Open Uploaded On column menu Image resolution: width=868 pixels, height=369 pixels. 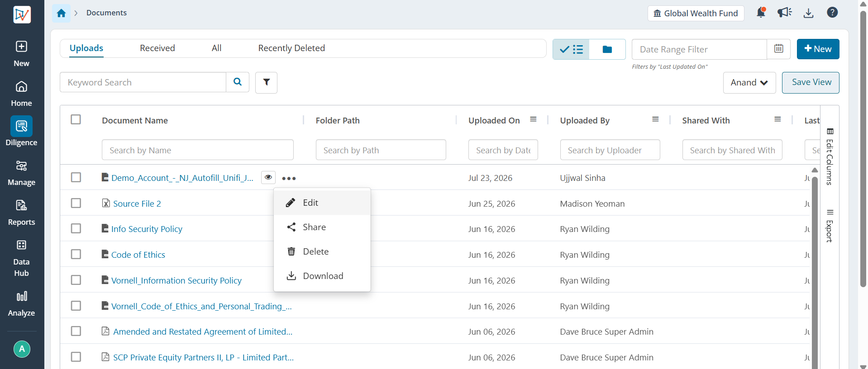click(534, 119)
